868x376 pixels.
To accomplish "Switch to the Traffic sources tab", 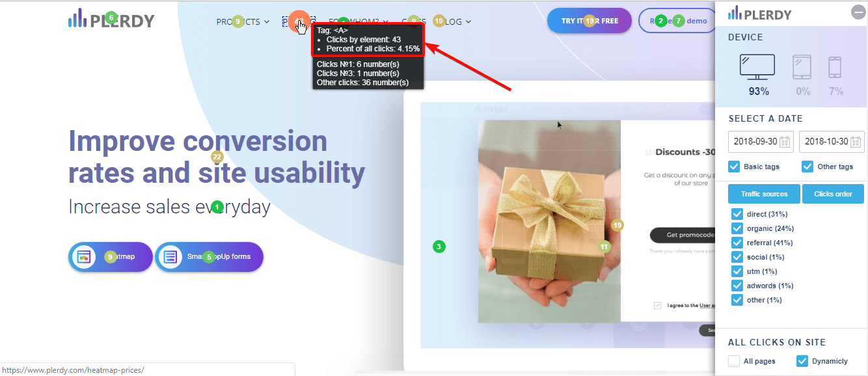I will 764,194.
